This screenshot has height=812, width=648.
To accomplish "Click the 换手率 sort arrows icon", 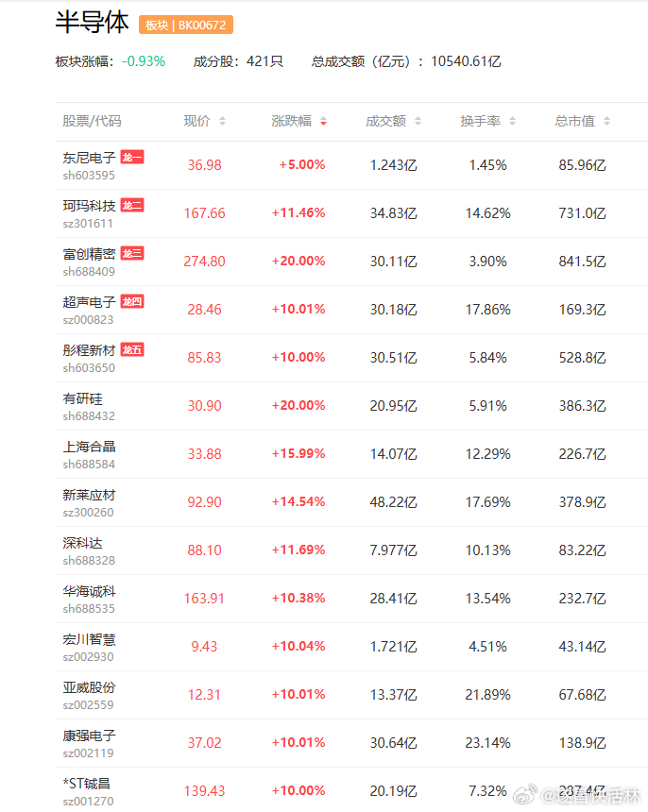I will [x=512, y=121].
